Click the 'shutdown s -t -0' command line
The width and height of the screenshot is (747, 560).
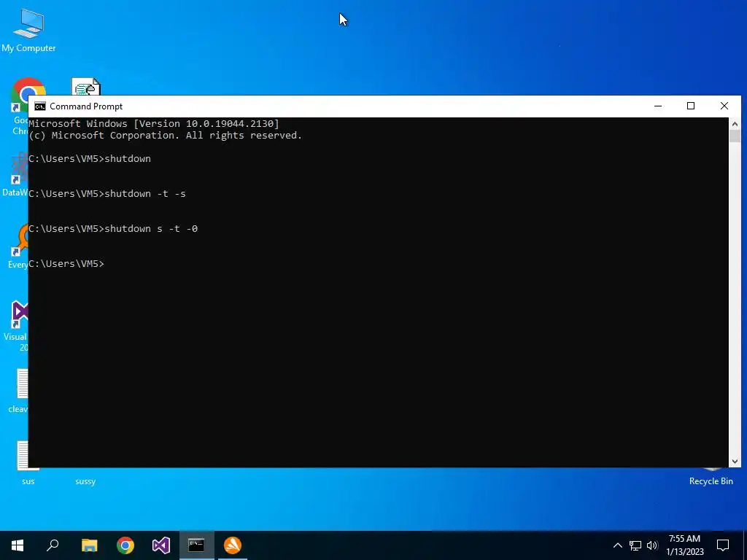[x=113, y=229]
